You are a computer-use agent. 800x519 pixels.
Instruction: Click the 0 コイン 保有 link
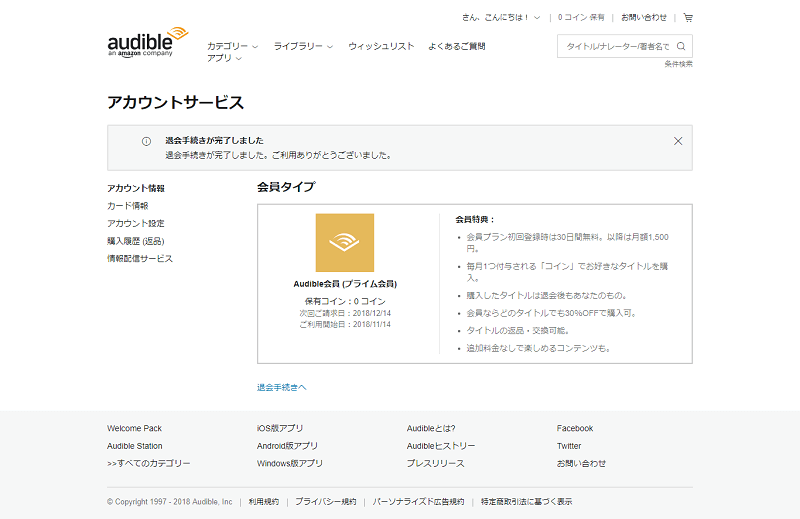tap(581, 17)
